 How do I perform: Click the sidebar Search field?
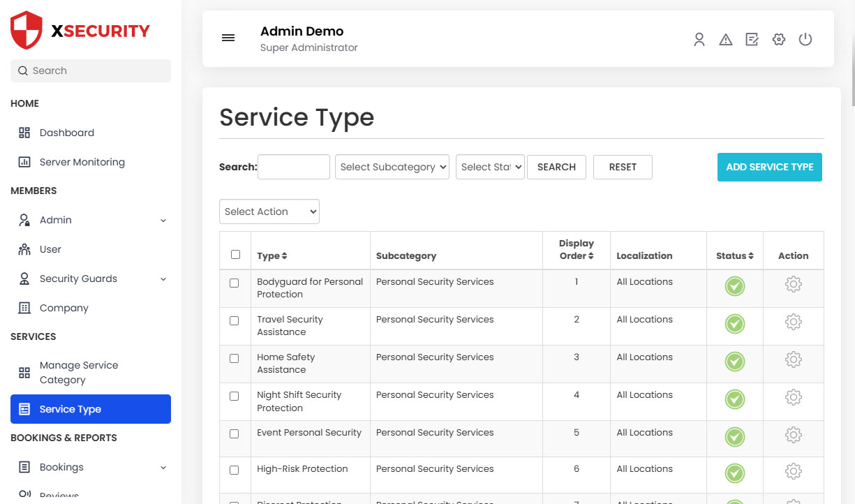pos(91,71)
